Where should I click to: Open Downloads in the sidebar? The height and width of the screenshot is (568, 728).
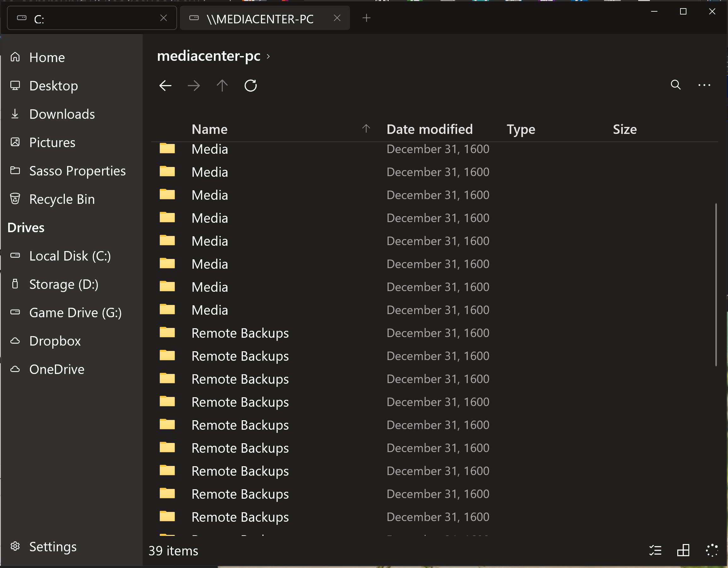tap(71, 114)
